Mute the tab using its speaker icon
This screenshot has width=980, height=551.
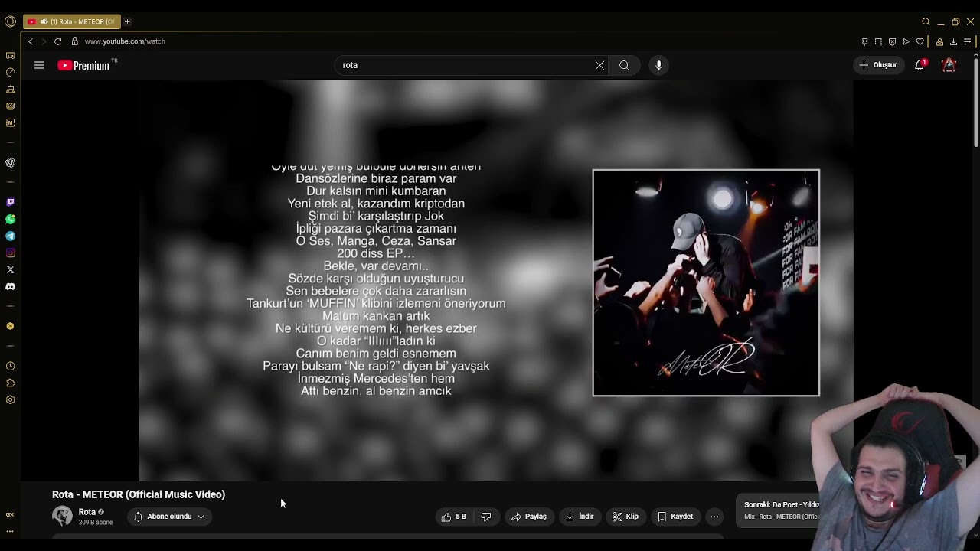44,21
